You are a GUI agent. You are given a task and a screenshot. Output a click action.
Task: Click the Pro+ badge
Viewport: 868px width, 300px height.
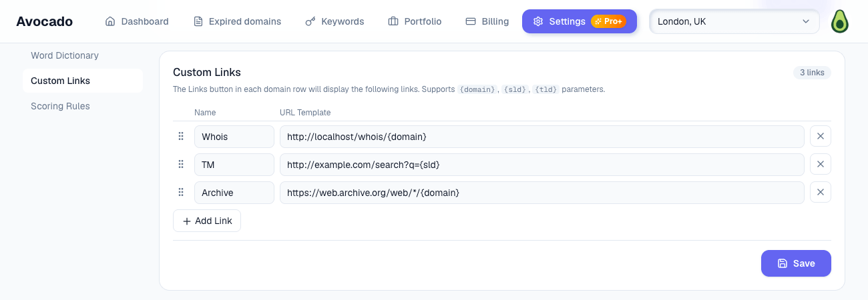pyautogui.click(x=608, y=21)
